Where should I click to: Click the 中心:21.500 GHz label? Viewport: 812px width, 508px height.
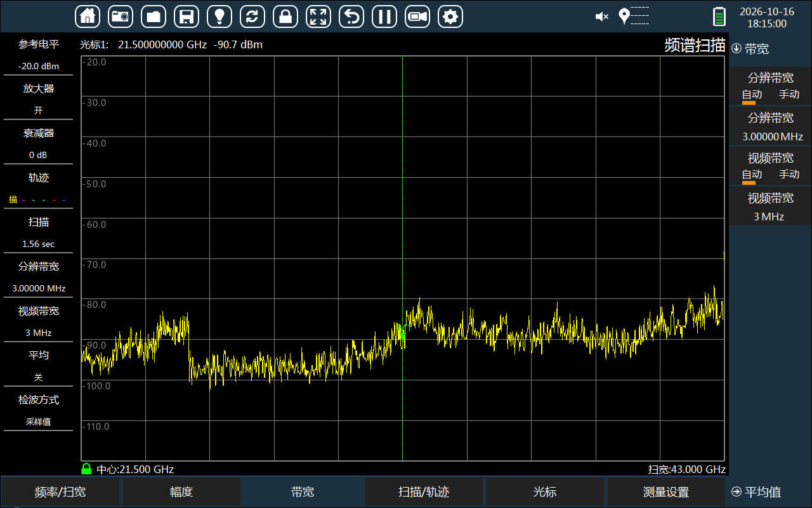(135, 469)
